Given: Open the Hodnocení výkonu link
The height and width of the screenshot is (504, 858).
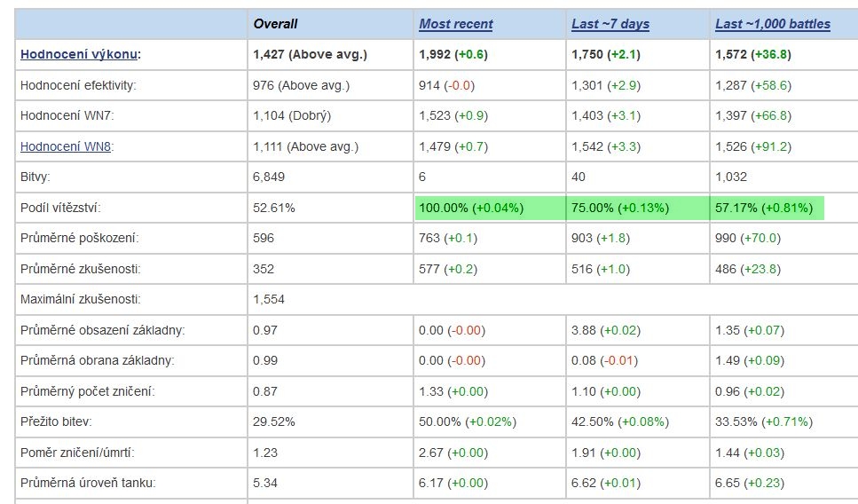Looking at the screenshot, I should coord(79,54).
